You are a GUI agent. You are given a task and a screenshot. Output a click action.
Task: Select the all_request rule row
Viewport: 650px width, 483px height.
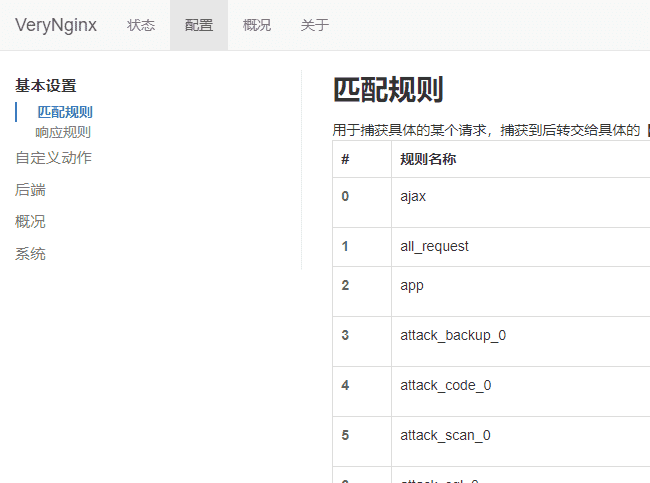click(x=491, y=247)
